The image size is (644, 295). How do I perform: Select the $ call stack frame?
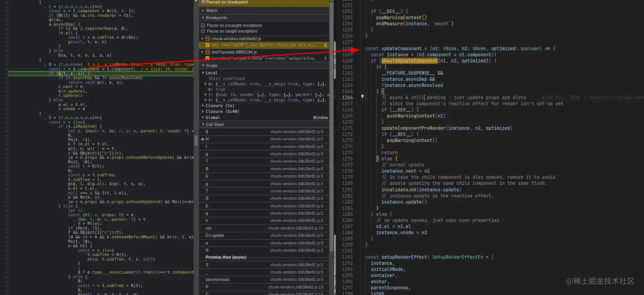[x=264, y=132]
